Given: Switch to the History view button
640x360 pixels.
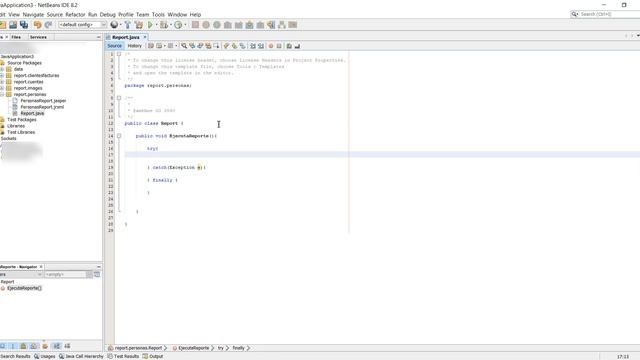Looking at the screenshot, I should coord(135,46).
